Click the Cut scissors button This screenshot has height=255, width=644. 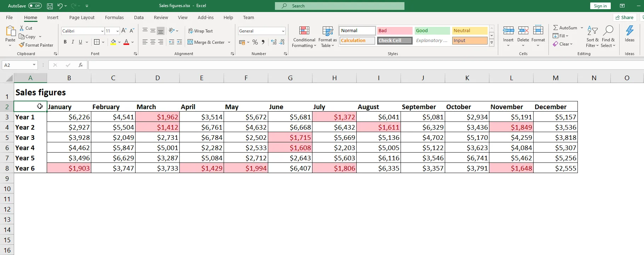(x=26, y=28)
